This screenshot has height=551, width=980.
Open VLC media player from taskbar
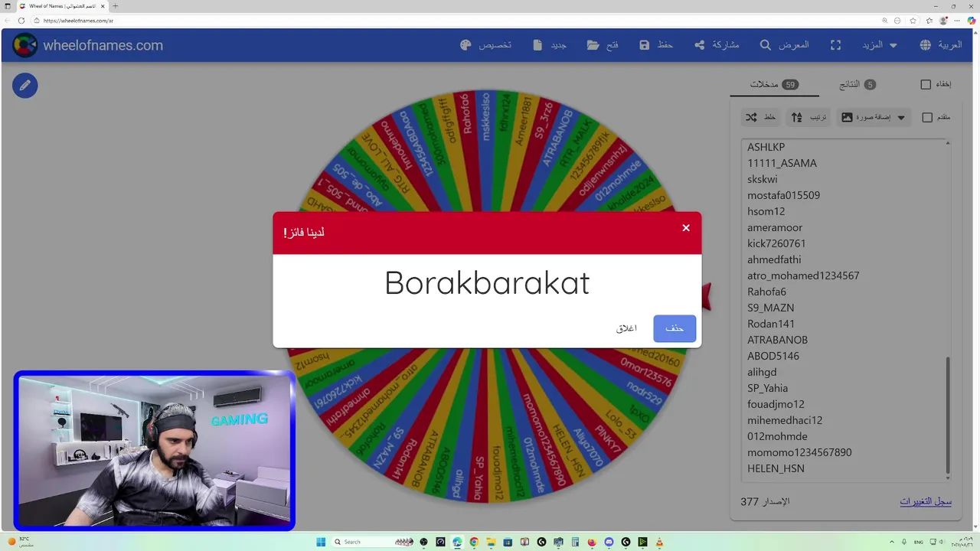(x=659, y=542)
